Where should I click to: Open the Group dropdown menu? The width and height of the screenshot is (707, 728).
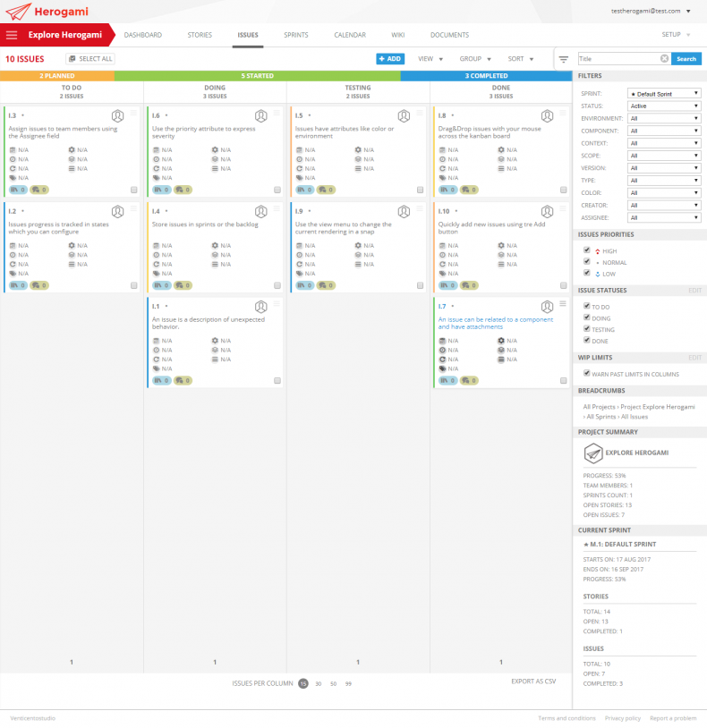tap(475, 59)
